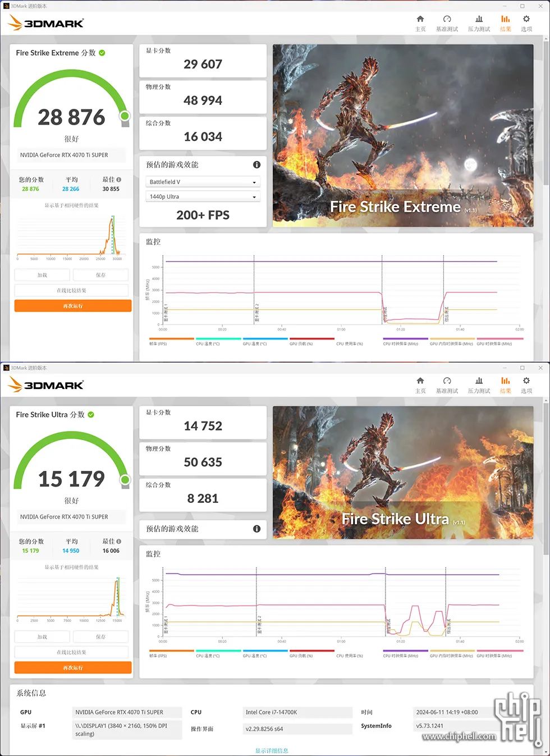Click the 3DMark logo in the Fire Strike Ultra window
This screenshot has width=550, height=756.
pyautogui.click(x=46, y=385)
